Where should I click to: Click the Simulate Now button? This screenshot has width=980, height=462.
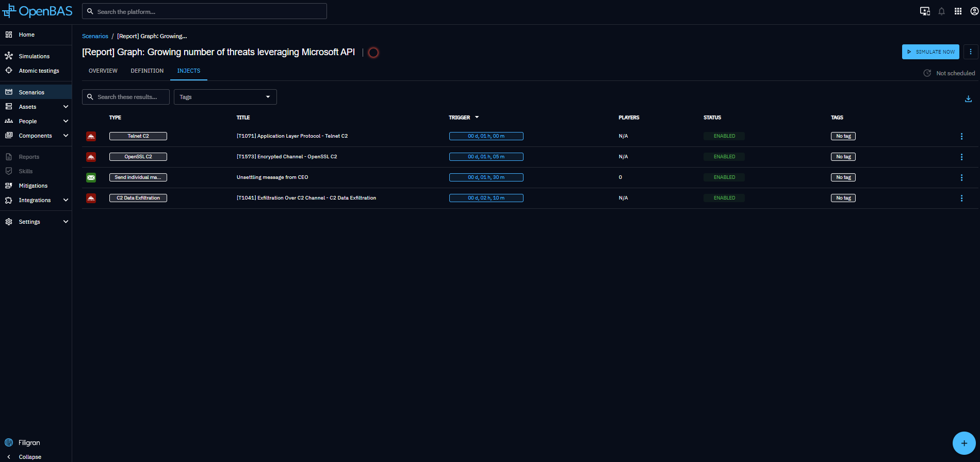(930, 52)
